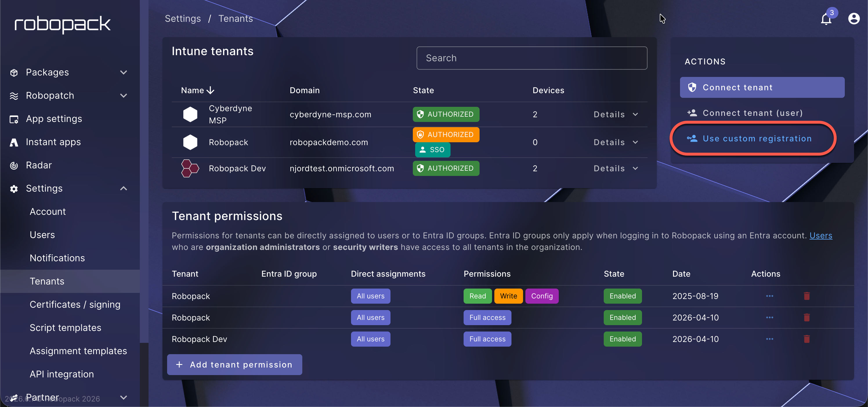Open more actions for Robopack 2026-04-10 row
The height and width of the screenshot is (407, 868).
pyautogui.click(x=769, y=318)
